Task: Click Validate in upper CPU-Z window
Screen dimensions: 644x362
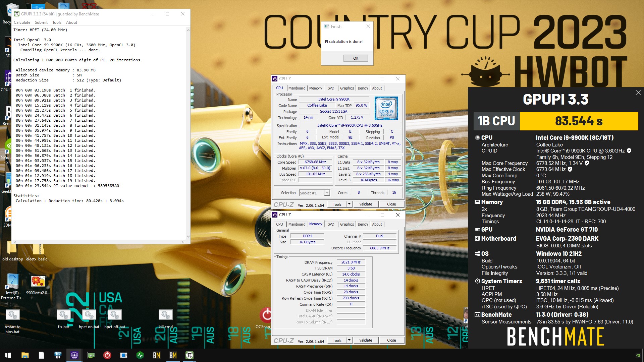Action: click(366, 204)
